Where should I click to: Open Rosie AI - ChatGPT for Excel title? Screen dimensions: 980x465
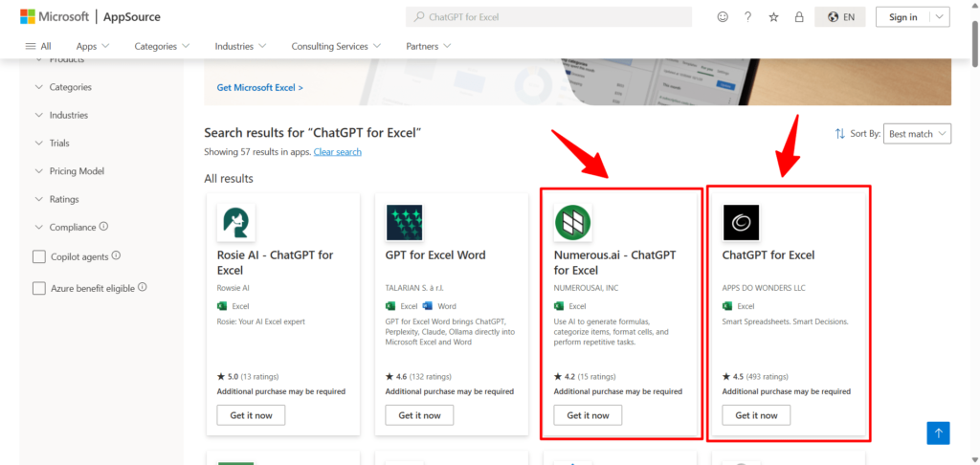275,262
